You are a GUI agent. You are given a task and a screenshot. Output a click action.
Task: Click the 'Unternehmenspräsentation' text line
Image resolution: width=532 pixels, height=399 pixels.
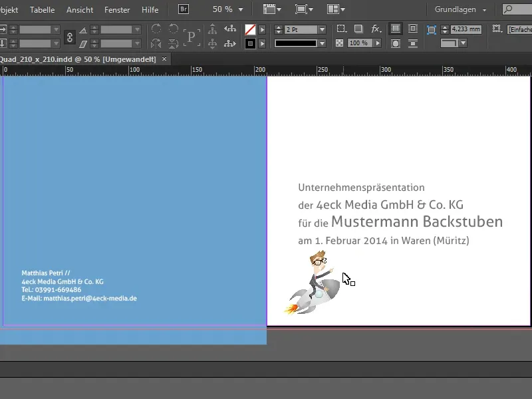point(361,188)
